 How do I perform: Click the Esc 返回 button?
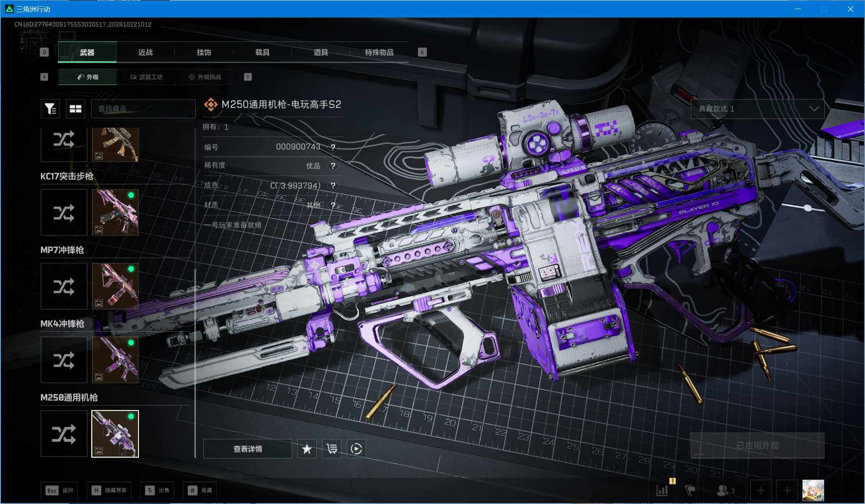point(60,491)
